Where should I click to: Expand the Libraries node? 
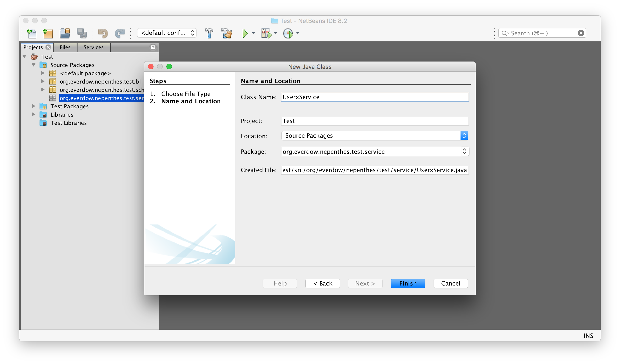[34, 114]
